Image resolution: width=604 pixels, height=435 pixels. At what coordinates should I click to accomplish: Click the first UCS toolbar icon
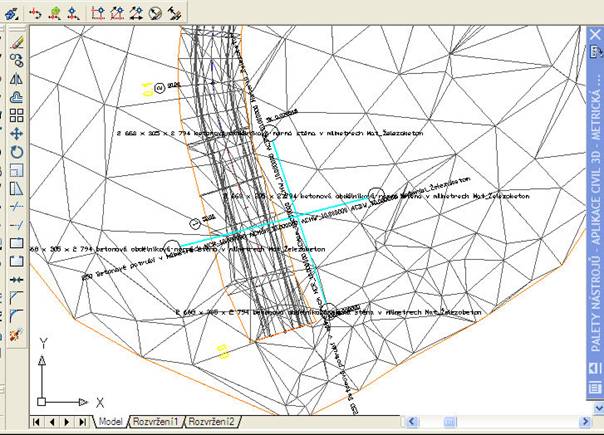pos(13,13)
